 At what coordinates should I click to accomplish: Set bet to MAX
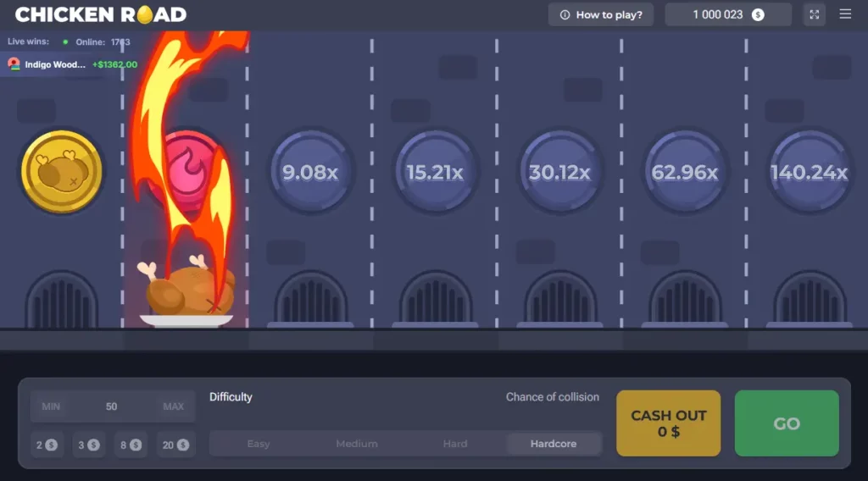tap(173, 406)
